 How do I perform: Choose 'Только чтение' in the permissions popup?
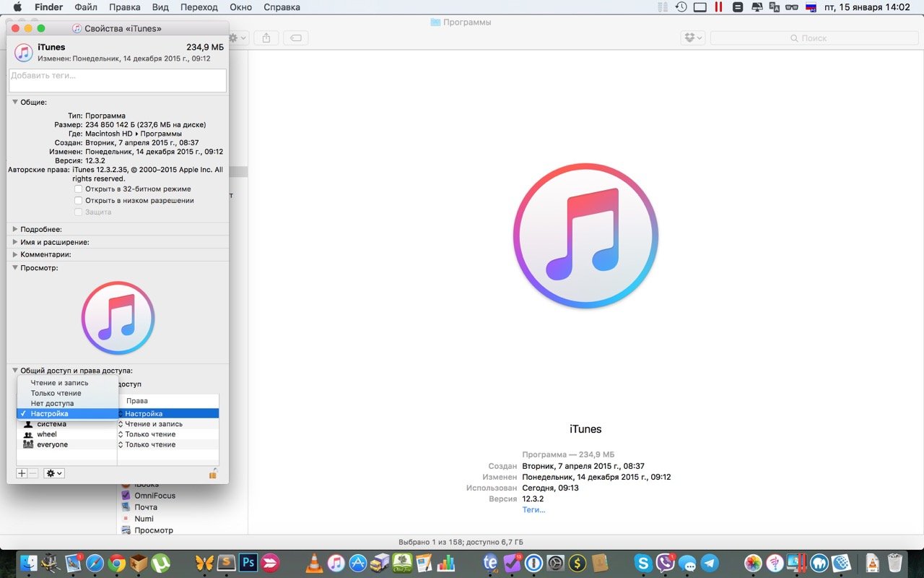(67, 393)
